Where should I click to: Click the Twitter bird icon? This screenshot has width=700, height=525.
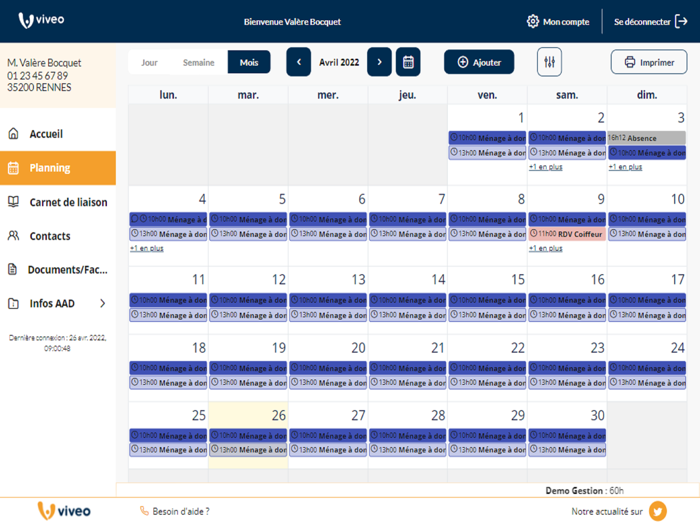[658, 511]
